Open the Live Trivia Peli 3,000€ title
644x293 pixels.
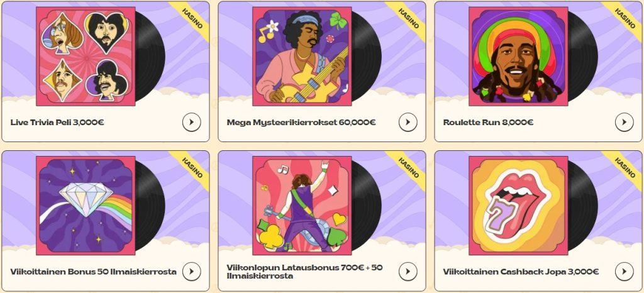tap(57, 122)
